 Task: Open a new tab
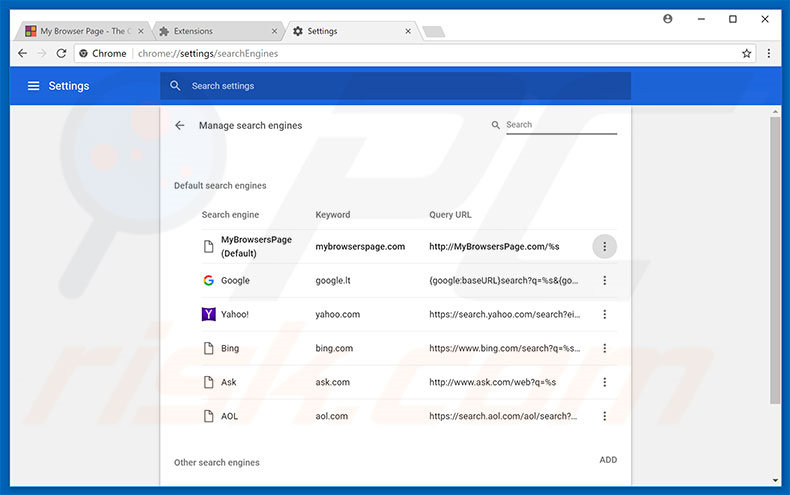[433, 32]
